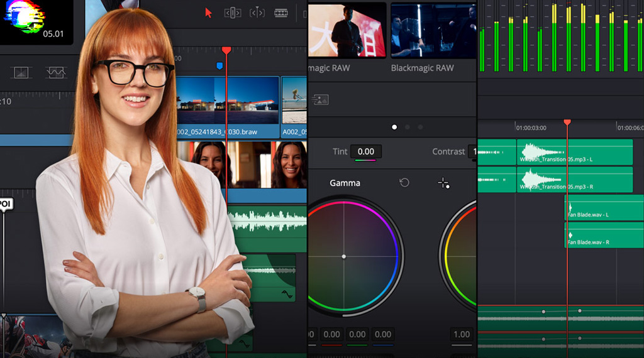
Task: Select the Whoosh_Transition 05.mp3 - R audio clip
Action: (574, 179)
